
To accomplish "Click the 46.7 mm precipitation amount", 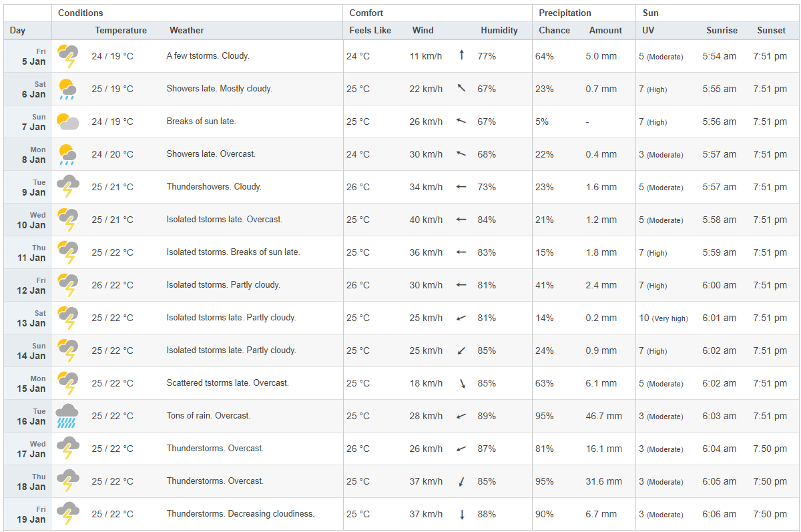I will (603, 416).
